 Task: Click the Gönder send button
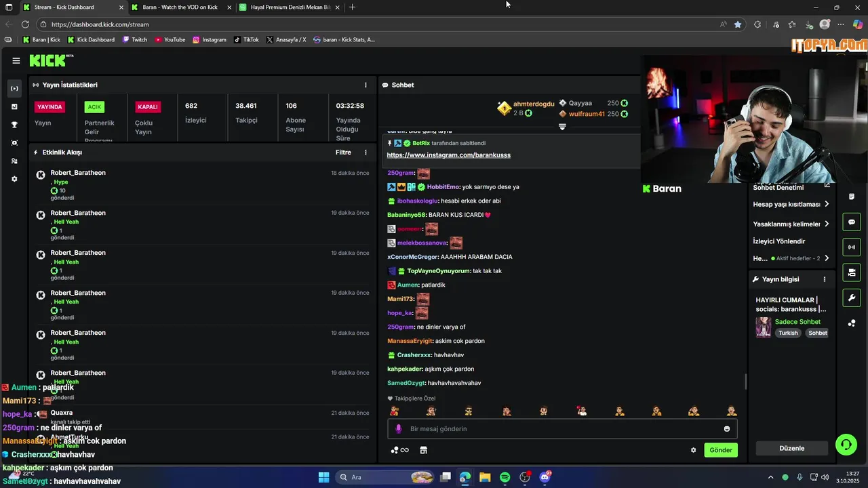721,450
